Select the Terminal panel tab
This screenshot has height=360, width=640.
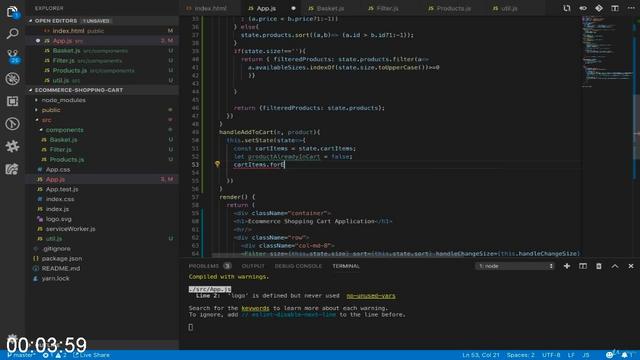346,266
